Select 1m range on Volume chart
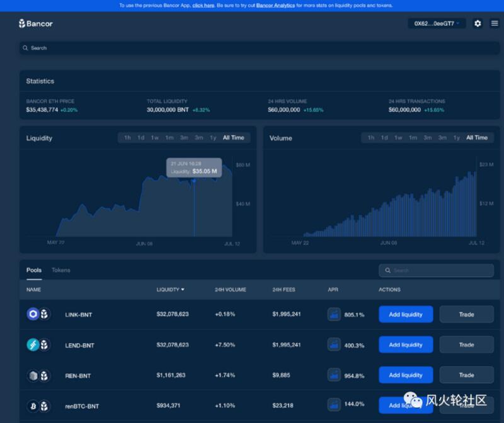Image resolution: width=504 pixels, height=423 pixels. (413, 137)
